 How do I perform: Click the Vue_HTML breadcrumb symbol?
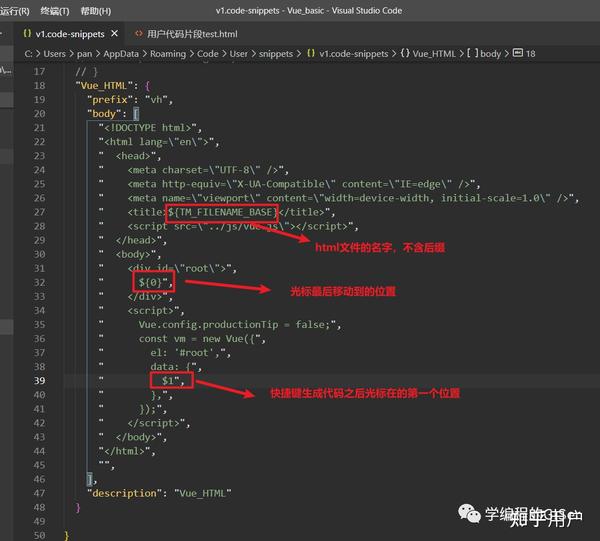434,54
